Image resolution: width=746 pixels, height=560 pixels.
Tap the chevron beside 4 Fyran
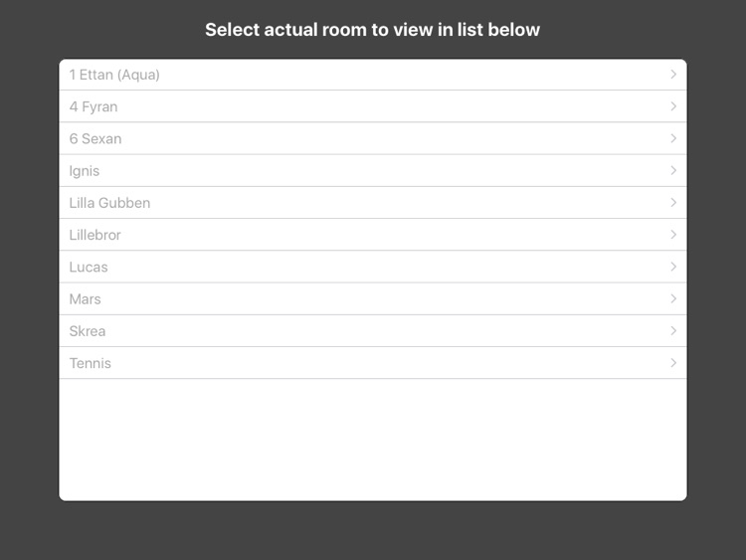(673, 106)
